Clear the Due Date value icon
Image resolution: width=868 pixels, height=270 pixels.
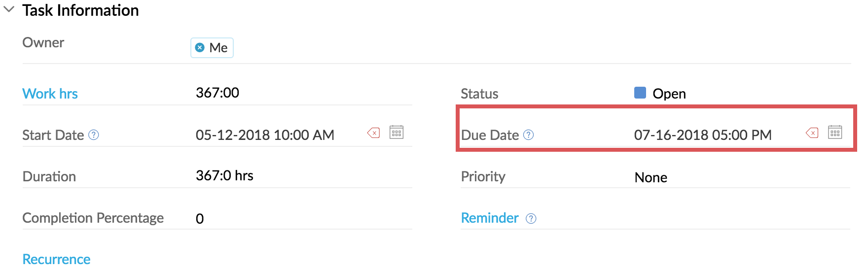pos(812,133)
